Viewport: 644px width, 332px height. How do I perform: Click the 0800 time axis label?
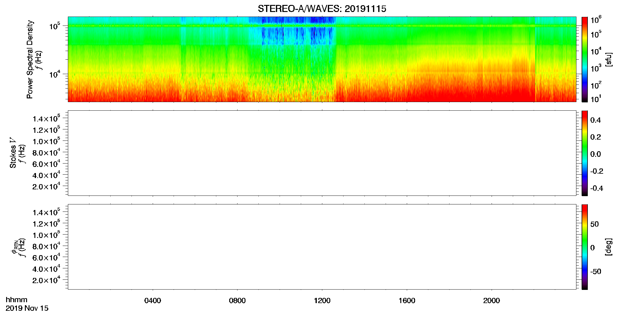237,301
